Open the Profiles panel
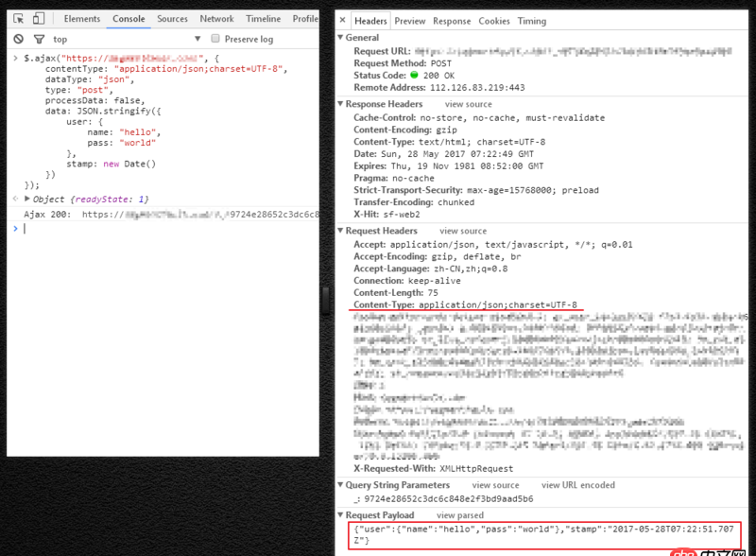Viewport: 756px width, 556px height. pyautogui.click(x=304, y=18)
